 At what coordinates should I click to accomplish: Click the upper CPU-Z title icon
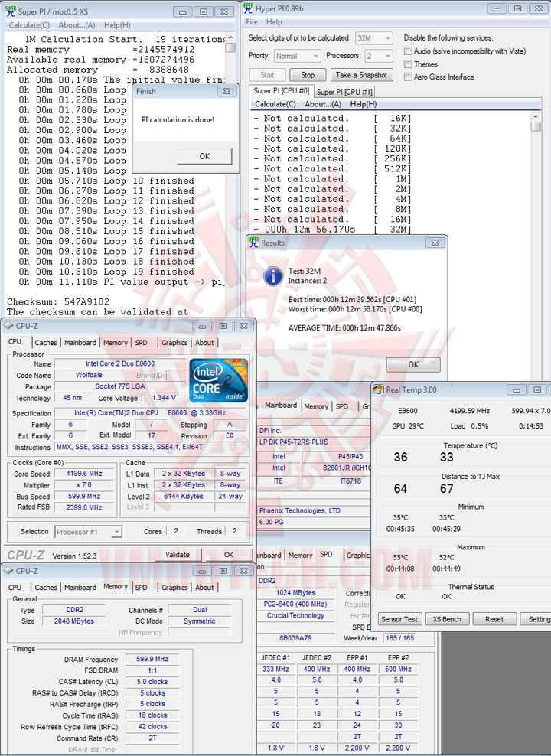tap(8, 327)
